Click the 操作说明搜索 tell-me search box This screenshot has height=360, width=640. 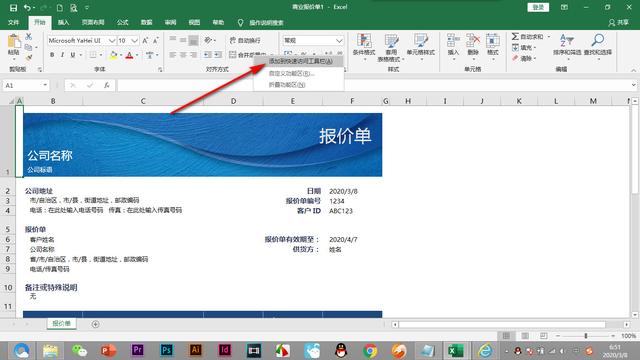coord(266,23)
